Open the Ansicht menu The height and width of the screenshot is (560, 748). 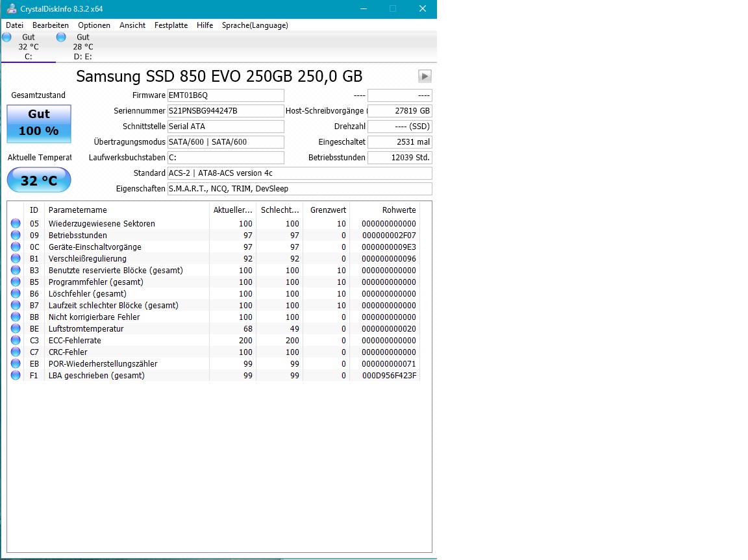pos(132,25)
